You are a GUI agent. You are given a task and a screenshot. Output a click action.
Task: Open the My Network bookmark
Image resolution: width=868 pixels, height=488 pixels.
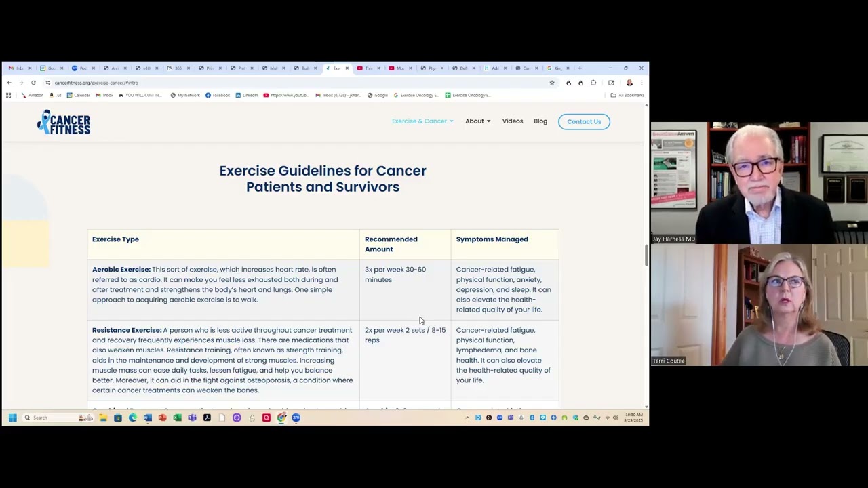click(x=185, y=95)
